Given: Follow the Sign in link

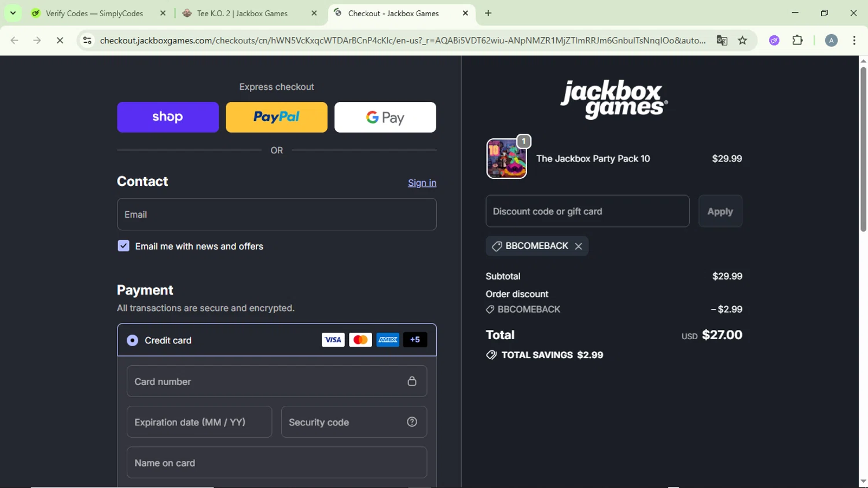Looking at the screenshot, I should (x=422, y=183).
